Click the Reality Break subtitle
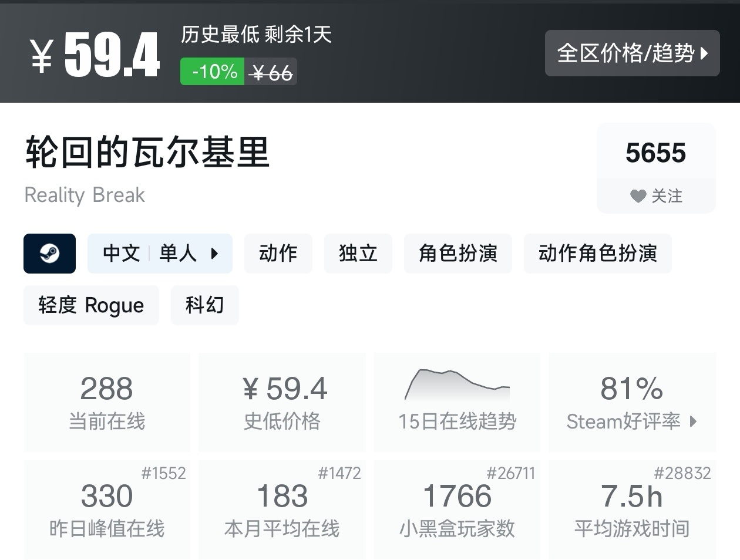Viewport: 740px width, 560px height. pos(85,195)
